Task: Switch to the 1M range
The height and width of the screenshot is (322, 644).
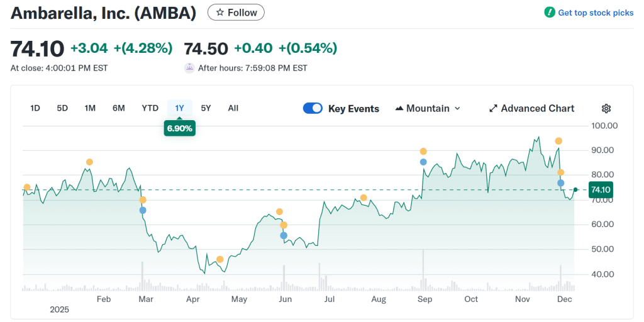Action: pyautogui.click(x=90, y=108)
